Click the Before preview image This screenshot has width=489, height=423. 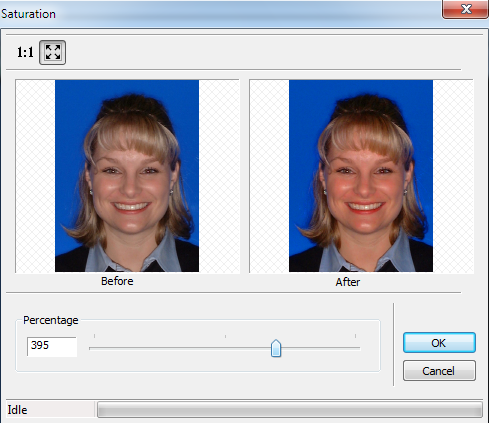pos(127,176)
